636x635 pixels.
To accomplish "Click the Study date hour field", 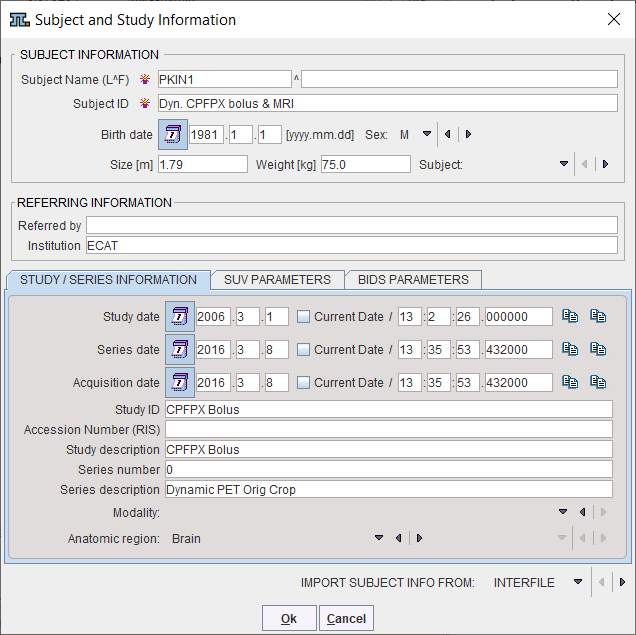I will (410, 316).
